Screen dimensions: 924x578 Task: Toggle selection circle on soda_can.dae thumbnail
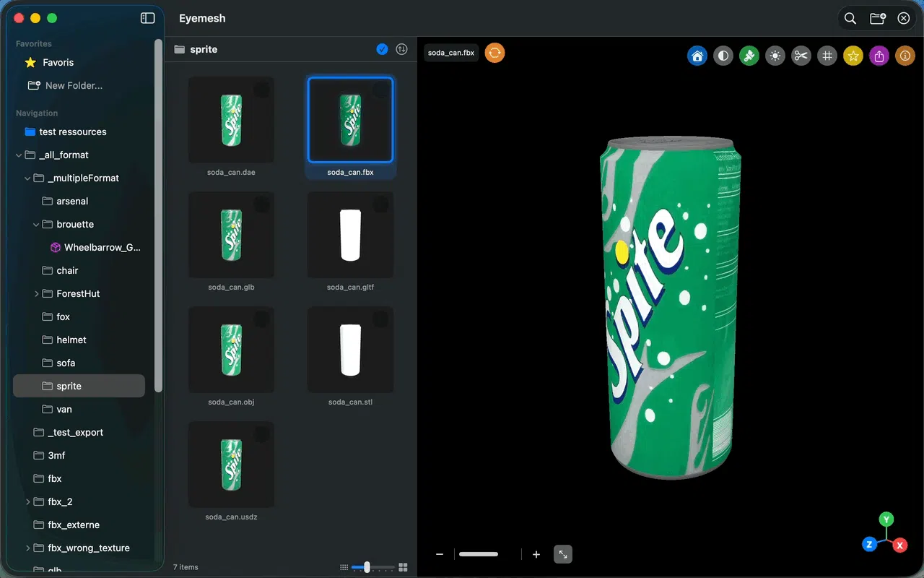262,90
